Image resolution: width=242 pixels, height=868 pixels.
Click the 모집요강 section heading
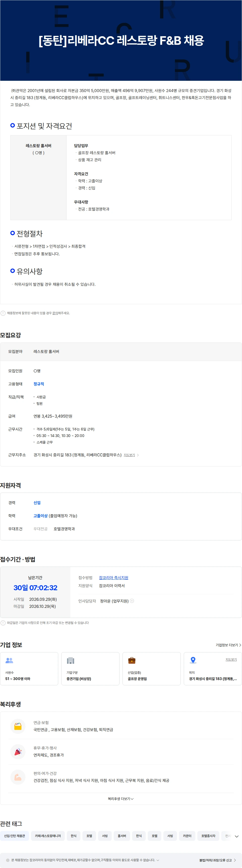pyautogui.click(x=11, y=335)
